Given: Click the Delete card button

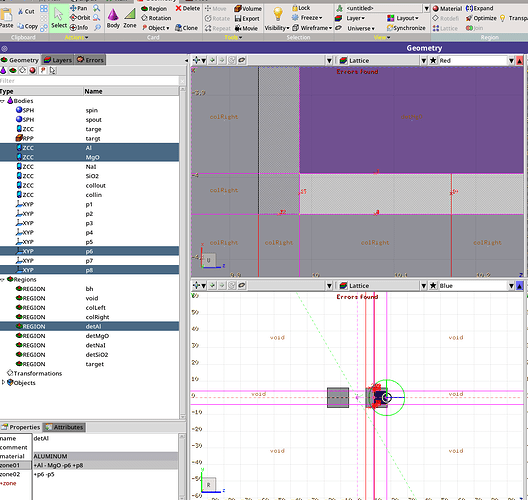Looking at the screenshot, I should (x=188, y=8).
